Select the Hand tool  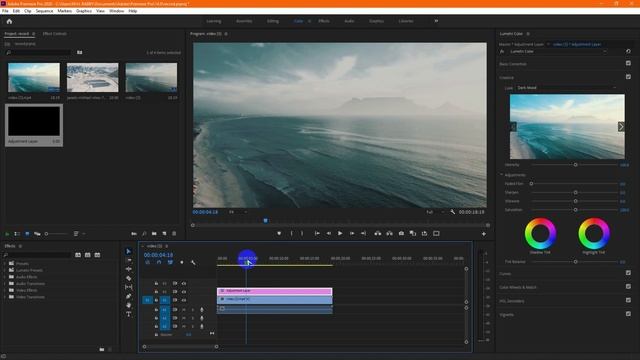click(129, 305)
